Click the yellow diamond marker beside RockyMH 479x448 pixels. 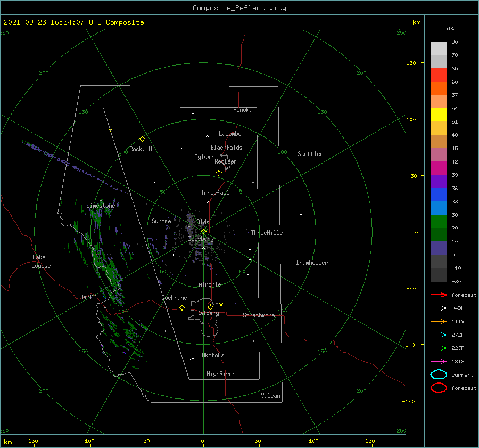pos(142,139)
